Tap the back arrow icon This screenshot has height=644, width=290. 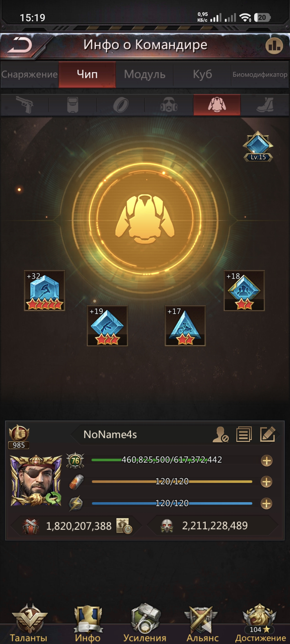[x=20, y=45]
